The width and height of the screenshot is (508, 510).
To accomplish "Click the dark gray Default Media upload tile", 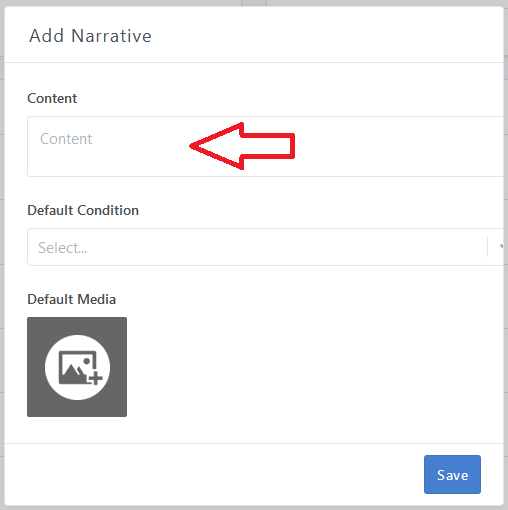I will [77, 367].
